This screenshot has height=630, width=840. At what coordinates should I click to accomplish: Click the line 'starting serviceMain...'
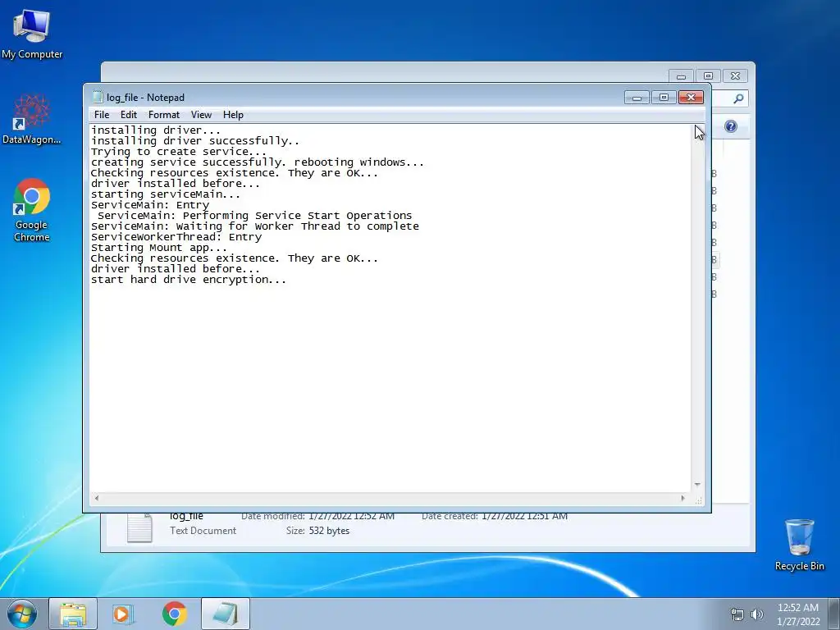coord(166,194)
